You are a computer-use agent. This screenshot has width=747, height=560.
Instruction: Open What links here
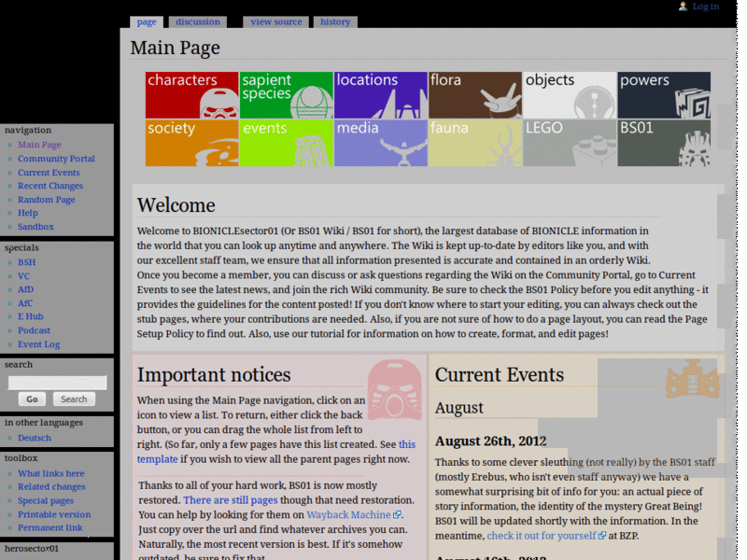51,473
